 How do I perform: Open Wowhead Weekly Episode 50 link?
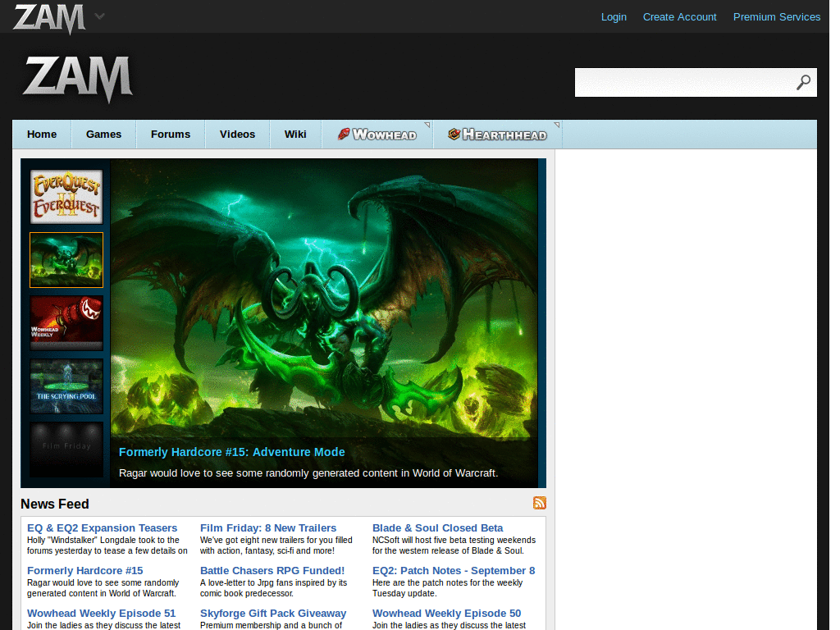click(447, 614)
